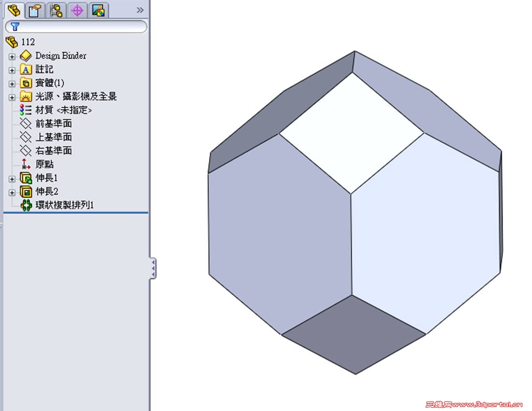Screen dimensions: 532x411
Task: Select the 原點 origin label
Action: click(44, 164)
